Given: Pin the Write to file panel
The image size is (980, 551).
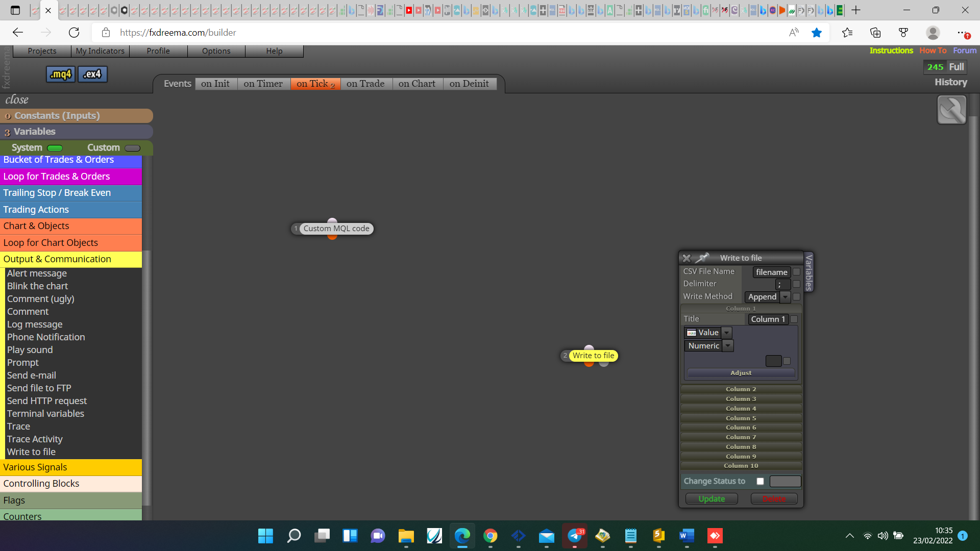Looking at the screenshot, I should 702,258.
